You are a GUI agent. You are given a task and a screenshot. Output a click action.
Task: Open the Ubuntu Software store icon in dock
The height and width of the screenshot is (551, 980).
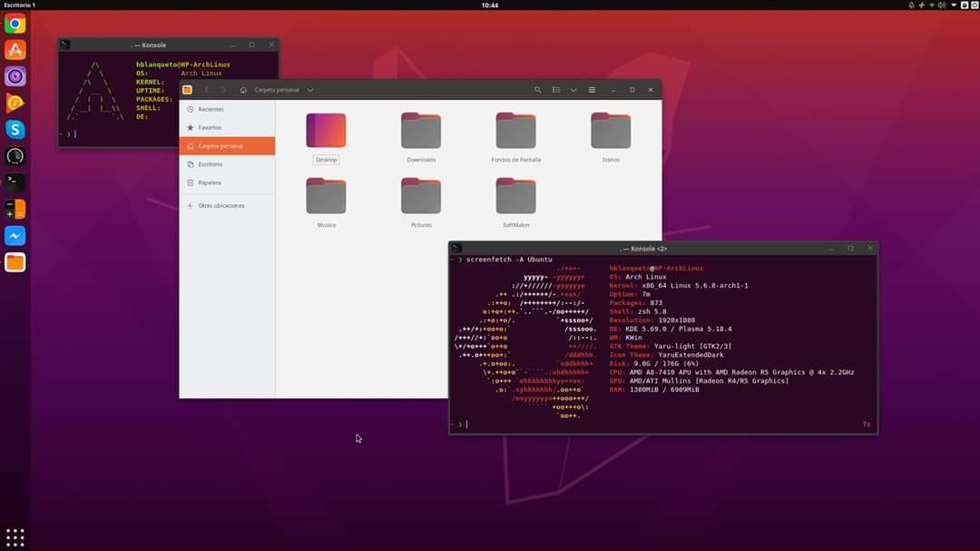(15, 50)
